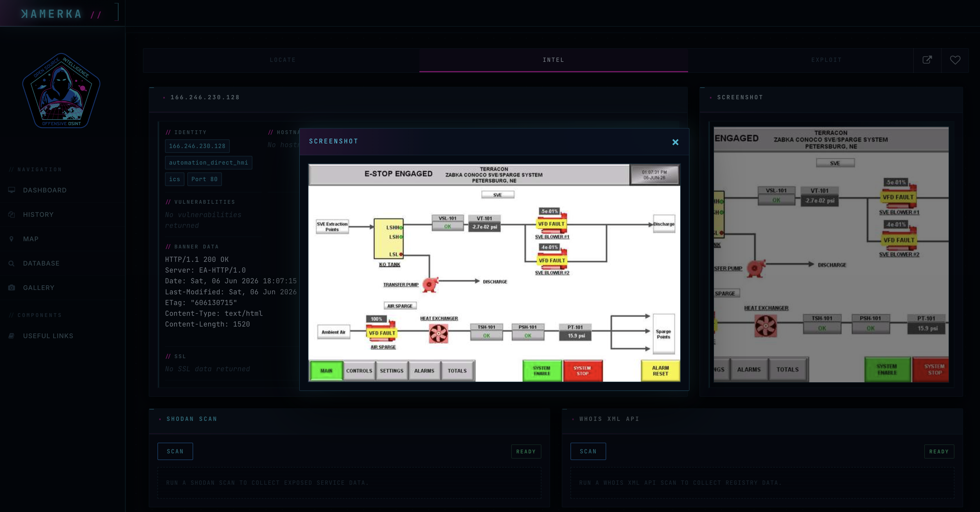Open Useful Links in components
Image resolution: width=980 pixels, height=512 pixels.
pyautogui.click(x=48, y=336)
